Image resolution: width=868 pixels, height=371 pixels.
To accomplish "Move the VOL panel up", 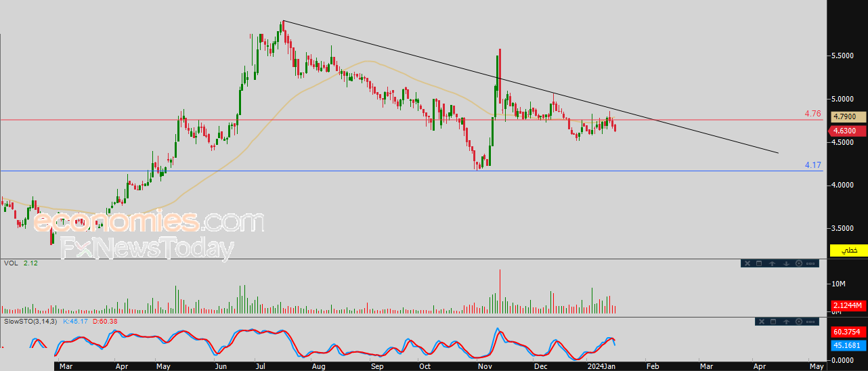I will tap(772, 263).
